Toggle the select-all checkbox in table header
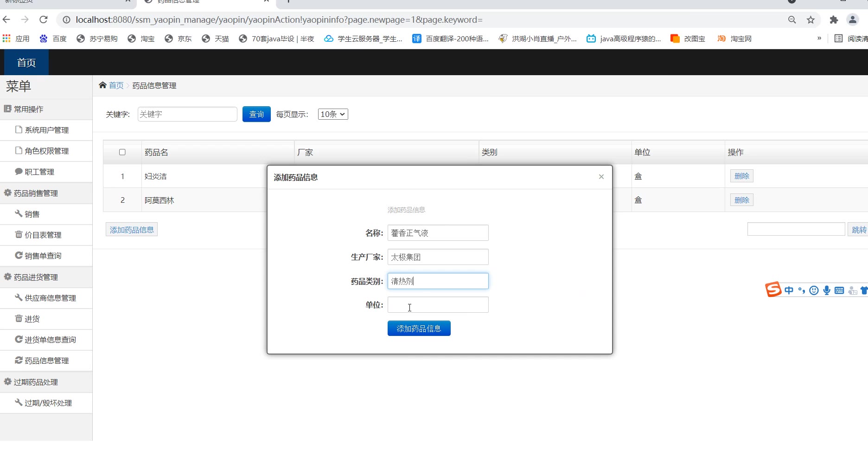Screen dimensions: 868x464 point(122,152)
